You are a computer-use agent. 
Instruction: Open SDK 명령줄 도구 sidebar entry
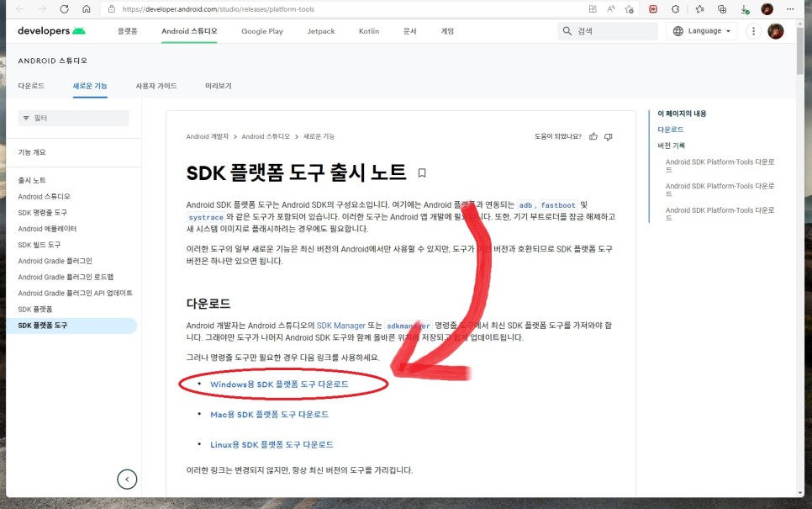click(43, 213)
